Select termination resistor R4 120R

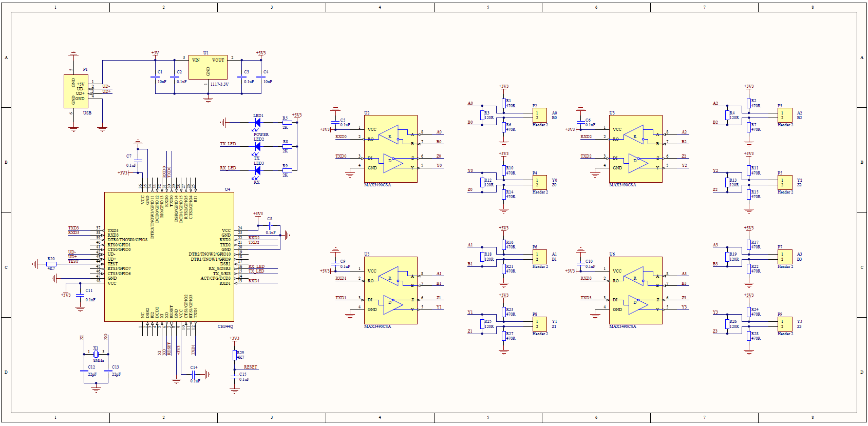pos(727,115)
